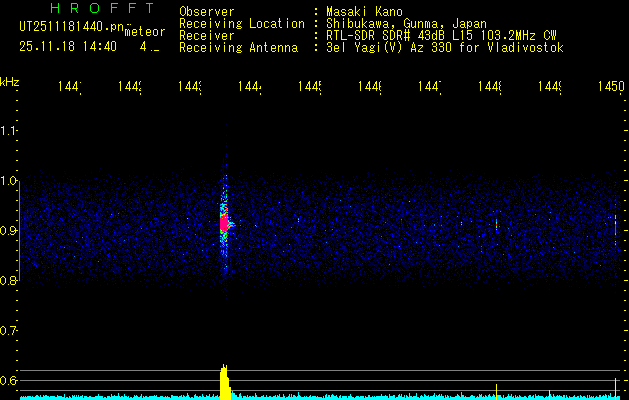The image size is (629, 400).
Task: Select the UT2511181440 file name label
Action: 65,26
